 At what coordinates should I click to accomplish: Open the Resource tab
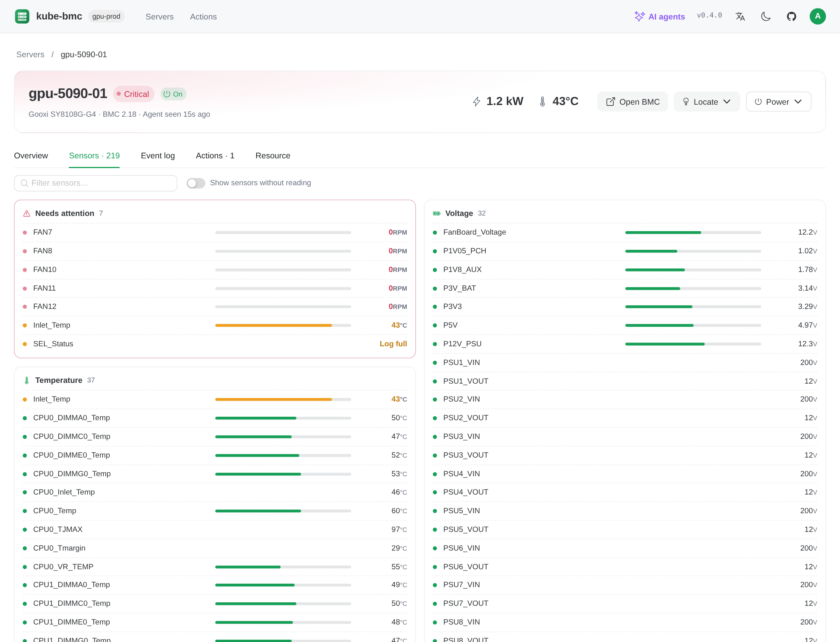tap(273, 156)
